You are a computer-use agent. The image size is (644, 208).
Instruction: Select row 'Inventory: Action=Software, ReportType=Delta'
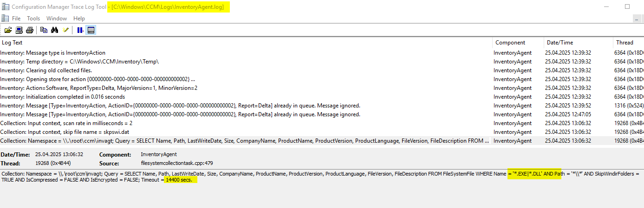[322, 88]
